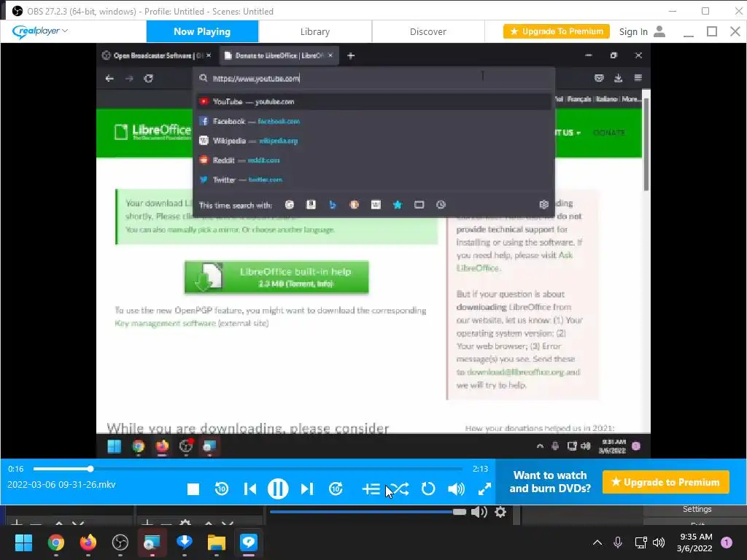The width and height of the screenshot is (747, 560).
Task: Jump forward 10 seconds
Action: pyautogui.click(x=336, y=489)
